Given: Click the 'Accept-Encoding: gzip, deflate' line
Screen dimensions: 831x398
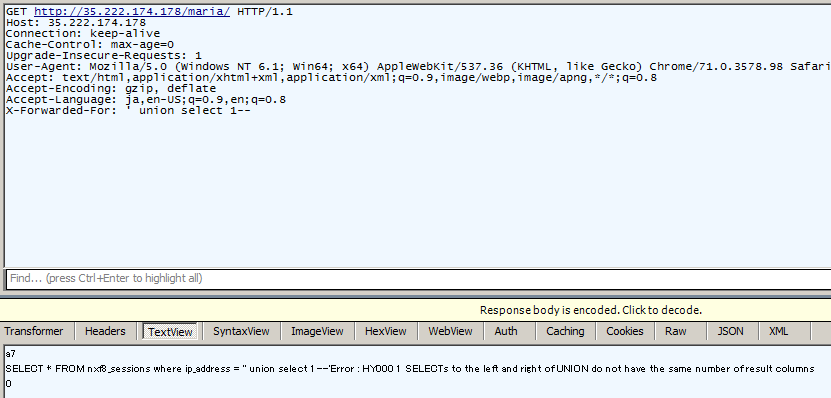Looking at the screenshot, I should click(x=111, y=89).
